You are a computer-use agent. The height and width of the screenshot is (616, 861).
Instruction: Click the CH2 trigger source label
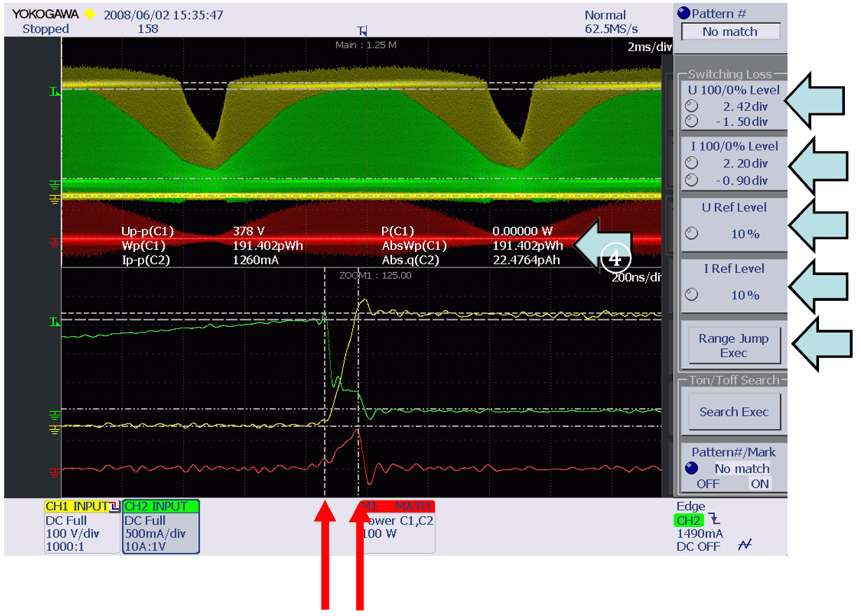687,520
